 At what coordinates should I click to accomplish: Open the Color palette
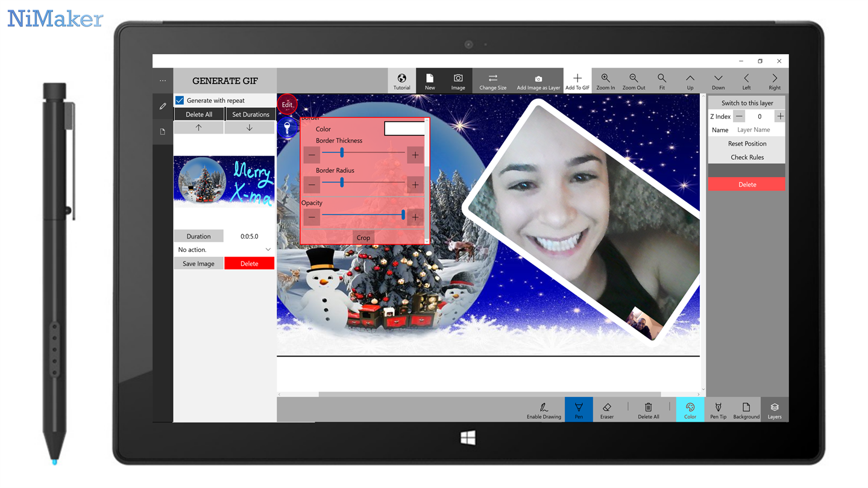[x=690, y=410]
